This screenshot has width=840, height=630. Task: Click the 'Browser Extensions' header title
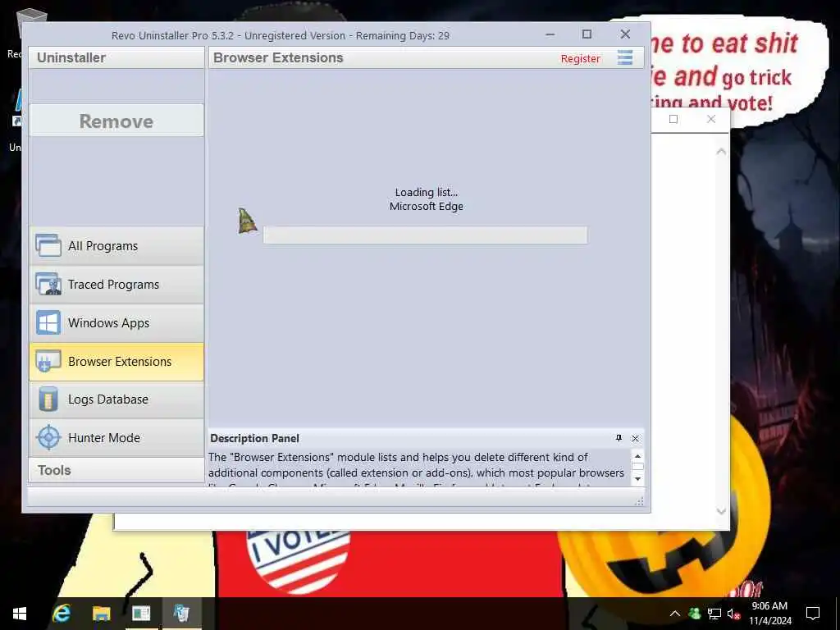(278, 57)
